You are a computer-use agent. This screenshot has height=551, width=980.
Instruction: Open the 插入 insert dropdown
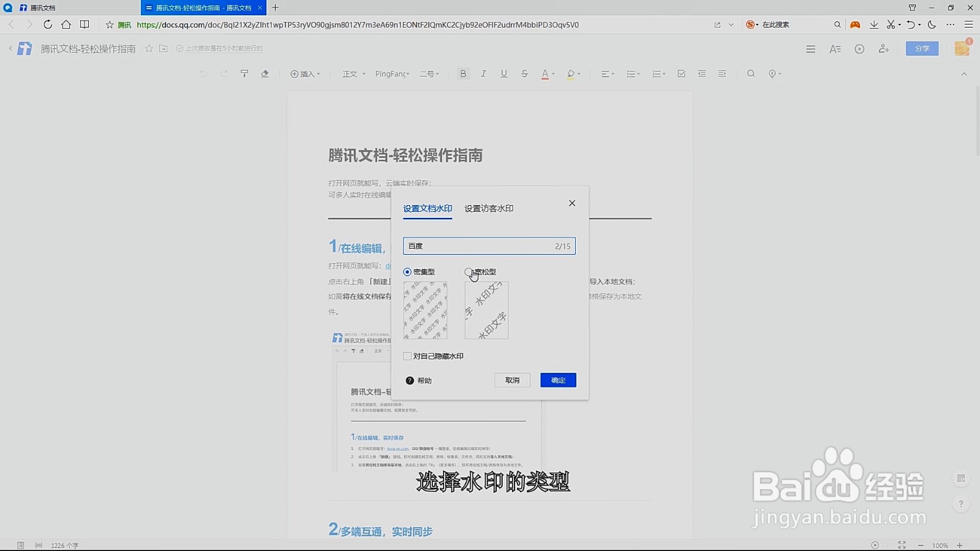tap(305, 74)
